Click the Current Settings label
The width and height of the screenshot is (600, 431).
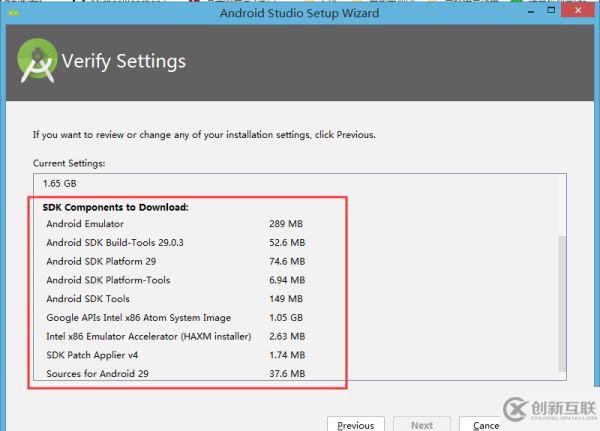pos(69,163)
